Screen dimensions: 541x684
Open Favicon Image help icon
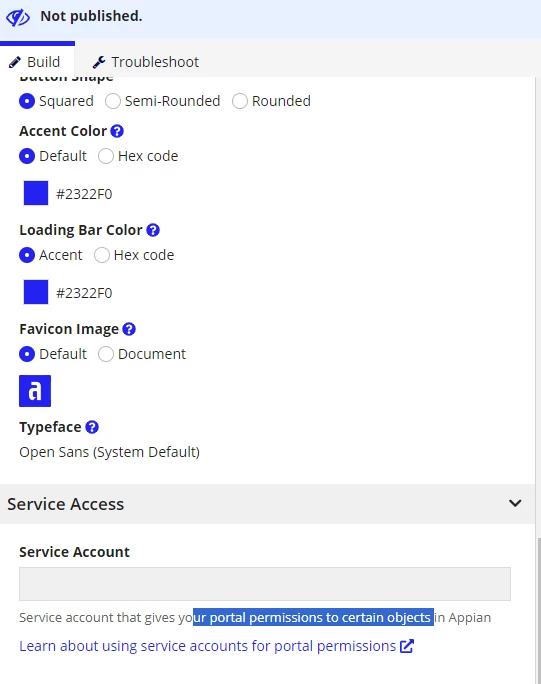click(x=129, y=329)
